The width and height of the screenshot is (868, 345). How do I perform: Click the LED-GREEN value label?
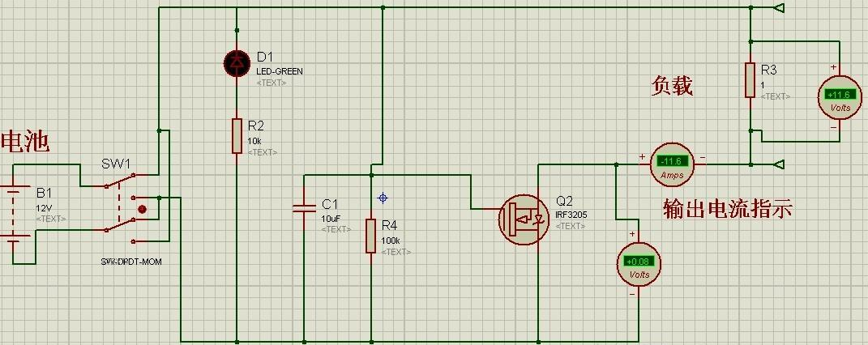tap(280, 72)
